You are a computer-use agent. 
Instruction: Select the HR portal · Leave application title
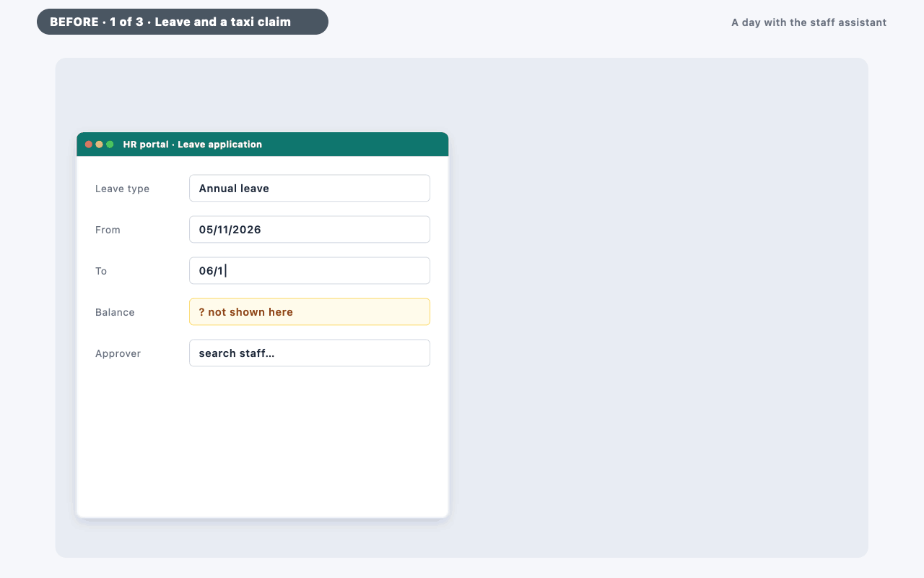pyautogui.click(x=193, y=144)
